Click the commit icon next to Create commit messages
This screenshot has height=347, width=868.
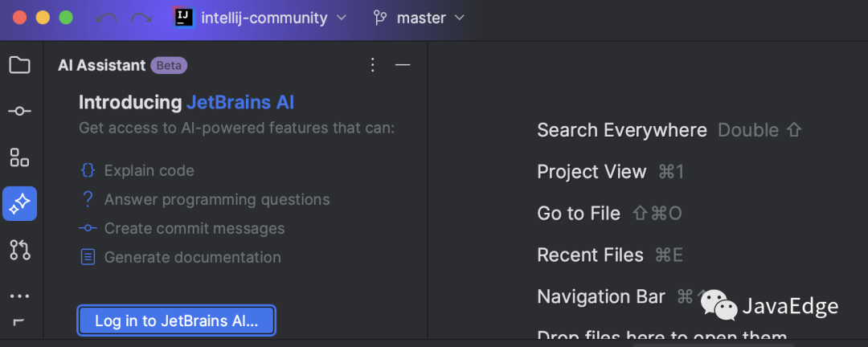tap(88, 228)
